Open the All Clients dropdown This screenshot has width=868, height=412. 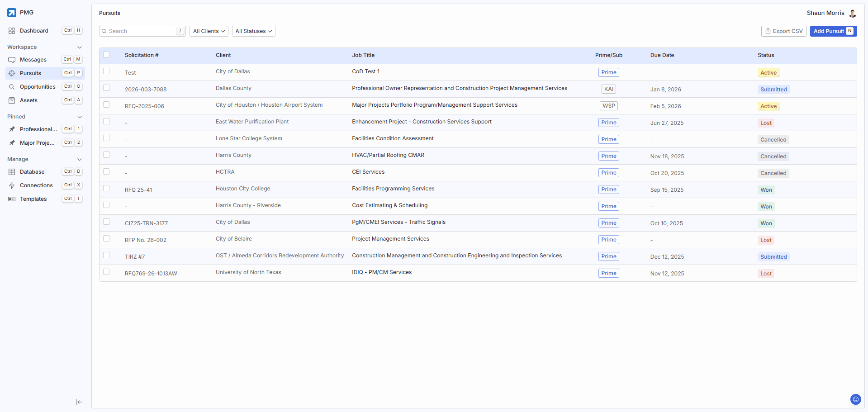pyautogui.click(x=209, y=31)
